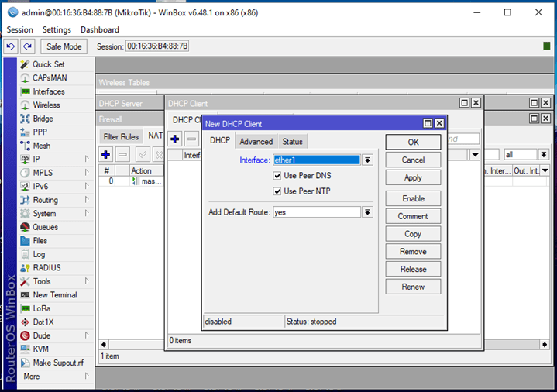This screenshot has width=557, height=392.
Task: Toggle the Use Peer NTP checkbox
Action: tap(277, 191)
